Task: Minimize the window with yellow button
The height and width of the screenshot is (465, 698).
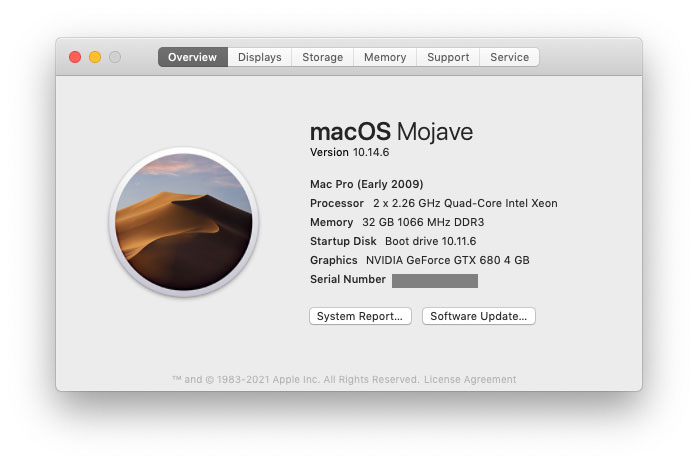Action: (x=95, y=57)
